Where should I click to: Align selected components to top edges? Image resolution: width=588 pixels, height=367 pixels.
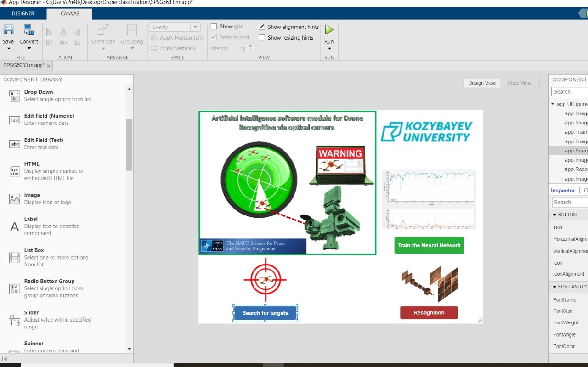click(49, 42)
